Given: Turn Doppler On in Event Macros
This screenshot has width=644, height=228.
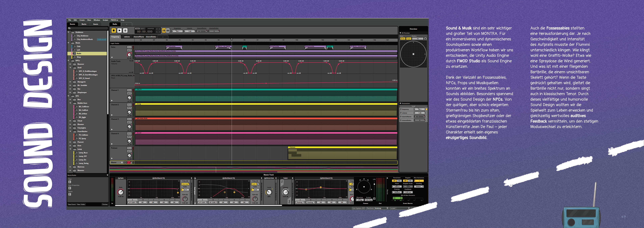Looking at the screenshot, I should coord(410,181).
